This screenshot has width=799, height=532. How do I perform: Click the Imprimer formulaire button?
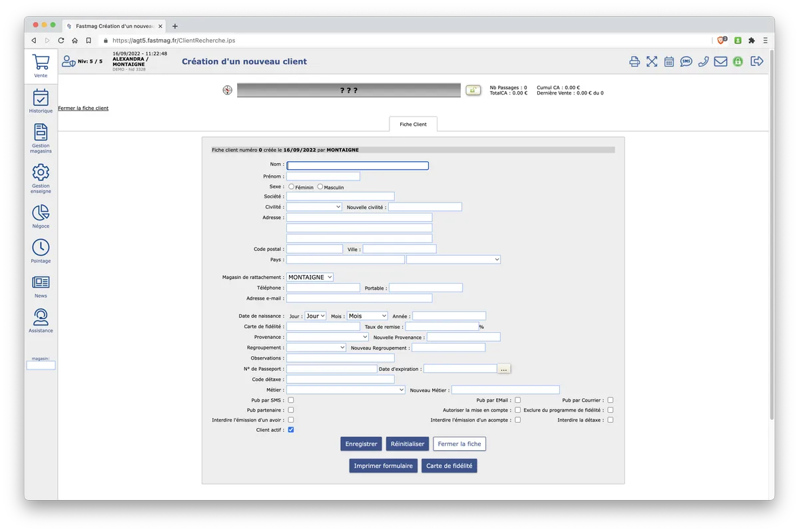pos(384,466)
